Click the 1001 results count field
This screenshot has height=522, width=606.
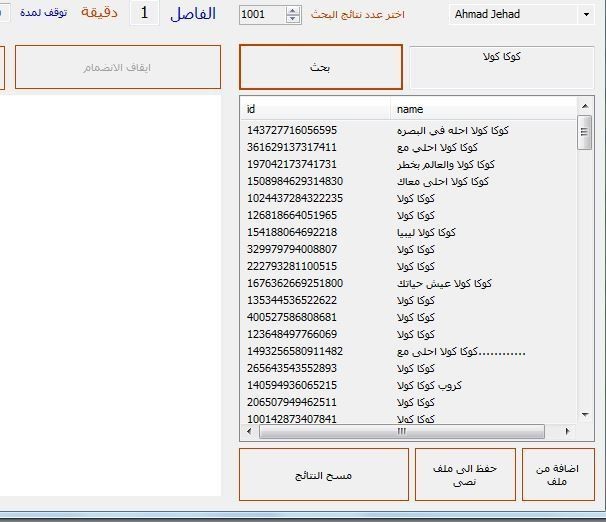point(262,15)
